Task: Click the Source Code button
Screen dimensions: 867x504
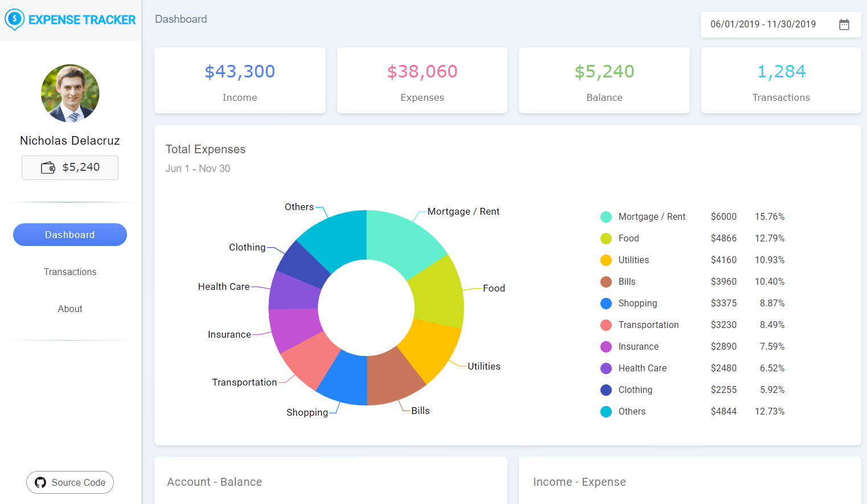Action: (x=70, y=482)
